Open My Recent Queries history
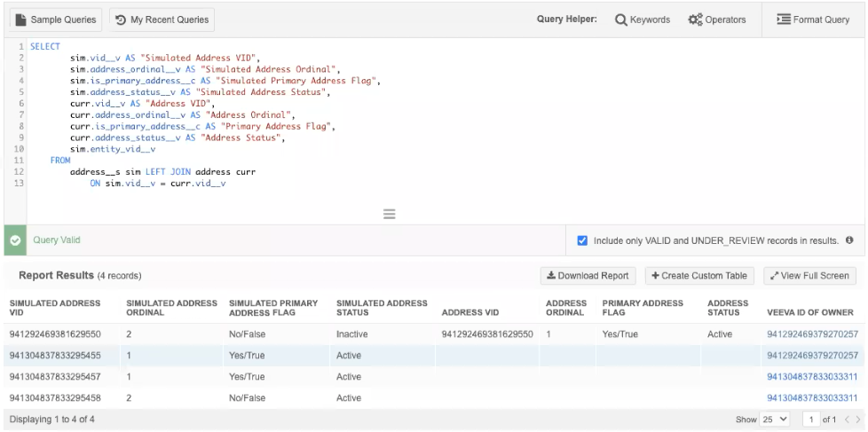Screen dimensions: 868x432 click(x=160, y=19)
